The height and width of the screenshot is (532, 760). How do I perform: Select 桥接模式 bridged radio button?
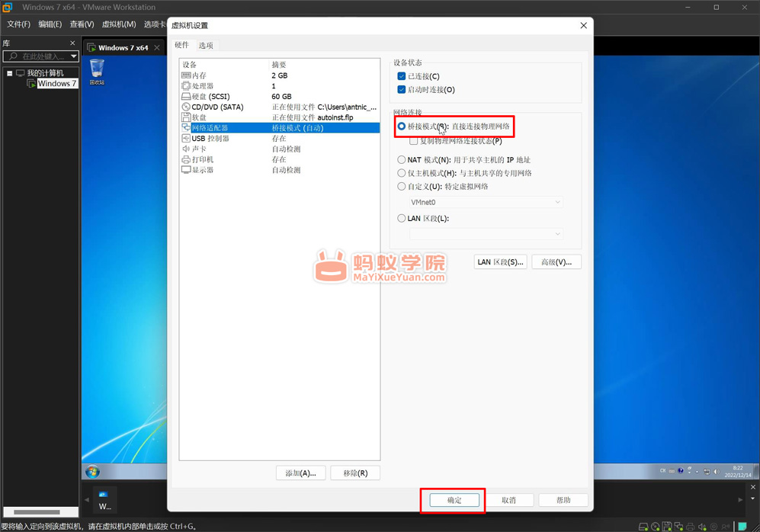tap(401, 127)
